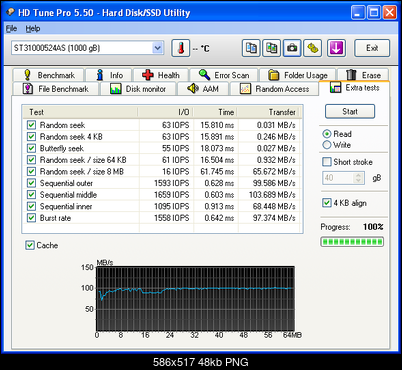
Task: Minimize the HD Tune Pro window
Action: pyautogui.click(x=358, y=13)
